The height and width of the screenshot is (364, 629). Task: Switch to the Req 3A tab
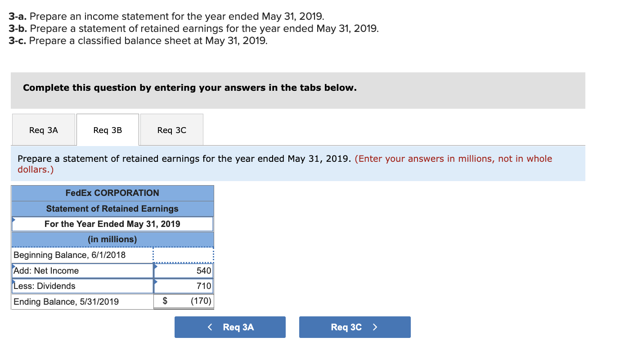coord(44,129)
